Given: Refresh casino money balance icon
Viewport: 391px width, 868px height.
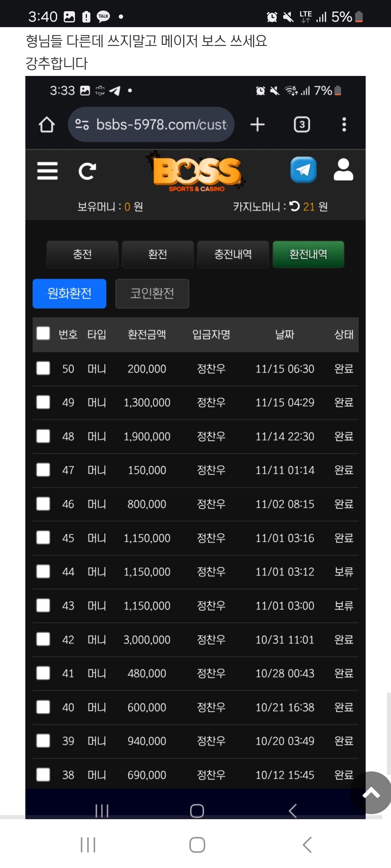Looking at the screenshot, I should coord(294,206).
